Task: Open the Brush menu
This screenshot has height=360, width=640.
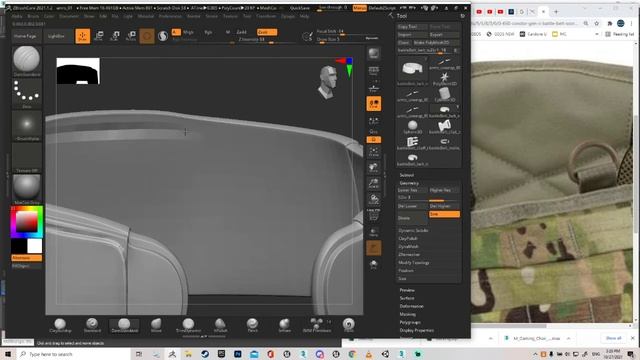Action: (x=33, y=16)
